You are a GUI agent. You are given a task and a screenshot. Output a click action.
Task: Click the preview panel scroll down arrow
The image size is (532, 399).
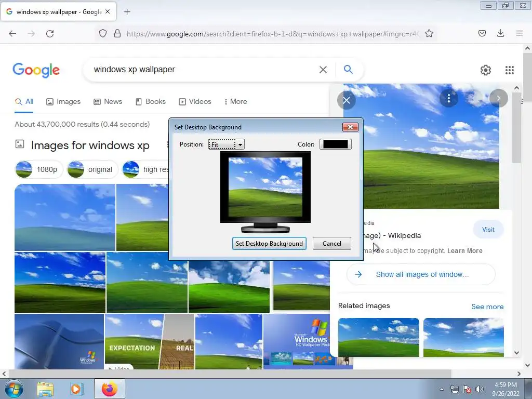pos(516,353)
